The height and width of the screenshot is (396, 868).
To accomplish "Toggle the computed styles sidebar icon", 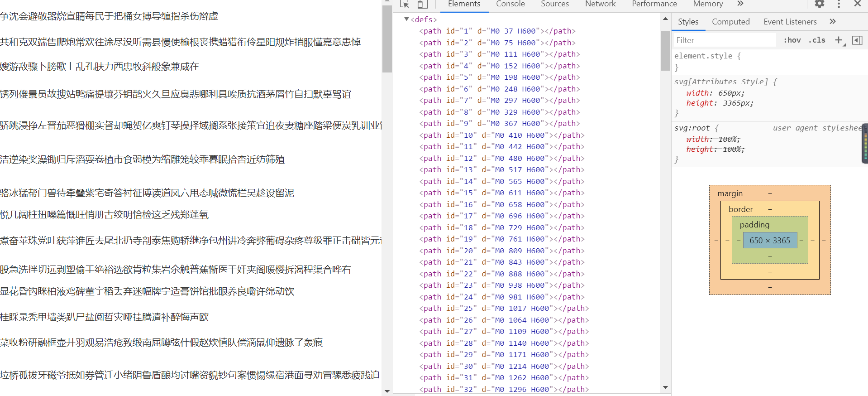I will point(857,40).
